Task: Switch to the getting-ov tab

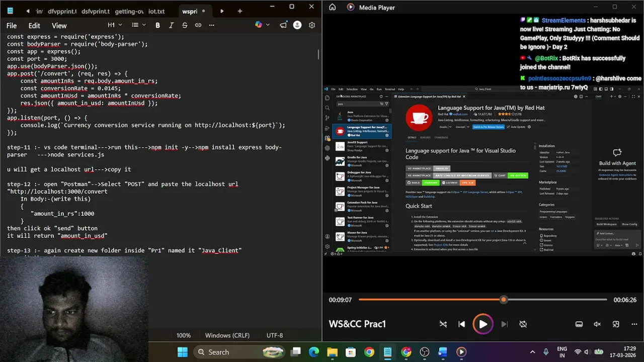Action: 129,11
